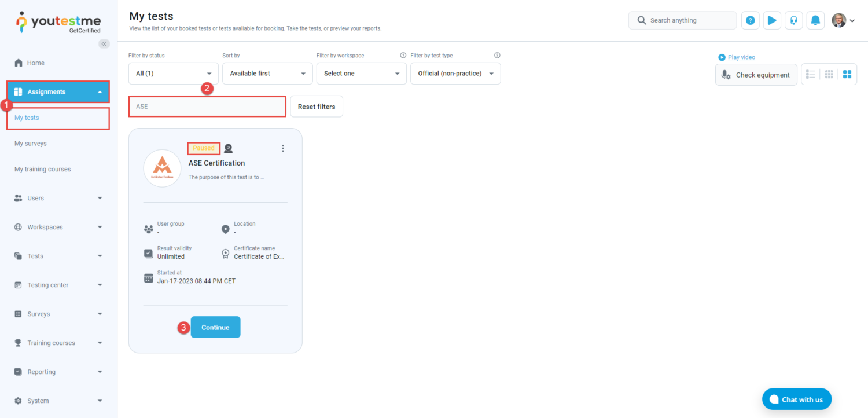
Task: Switch to list view layout
Action: click(x=811, y=75)
